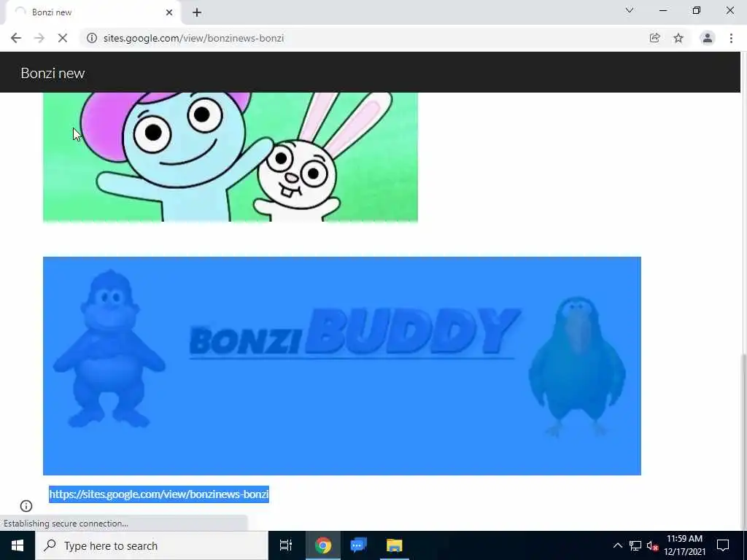Open Task View on the taskbar
Image resolution: width=747 pixels, height=560 pixels.
pos(286,545)
